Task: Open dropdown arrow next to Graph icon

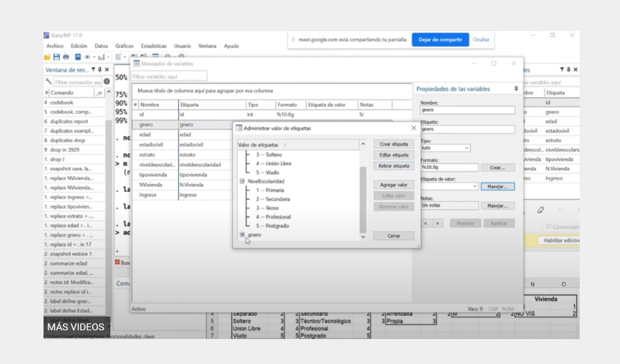Action: [108, 58]
